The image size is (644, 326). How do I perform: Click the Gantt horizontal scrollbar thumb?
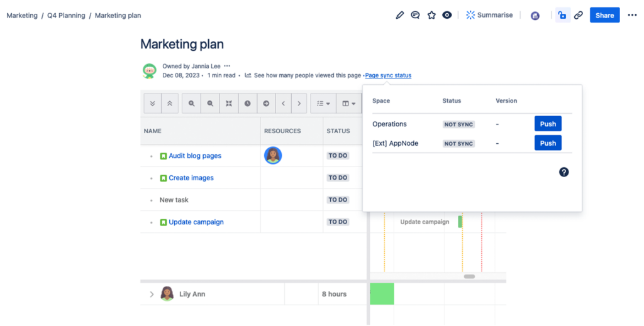tap(469, 276)
